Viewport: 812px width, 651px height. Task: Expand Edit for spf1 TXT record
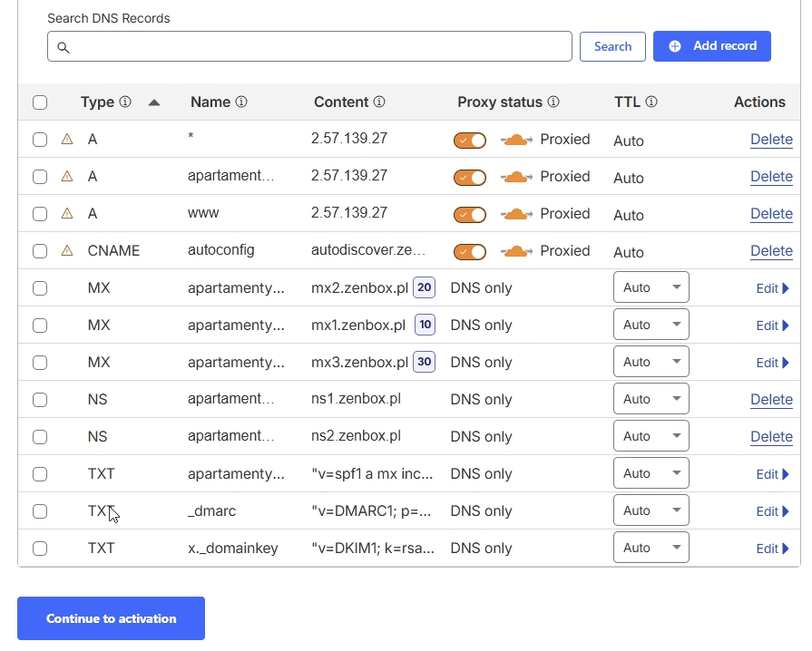point(773,474)
